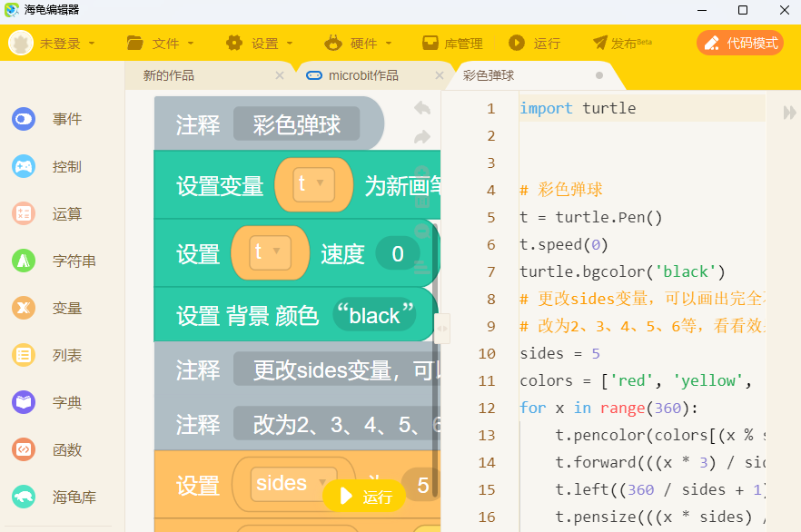Open the 库管理 library manager
Image resolution: width=801 pixels, height=532 pixels.
(452, 43)
